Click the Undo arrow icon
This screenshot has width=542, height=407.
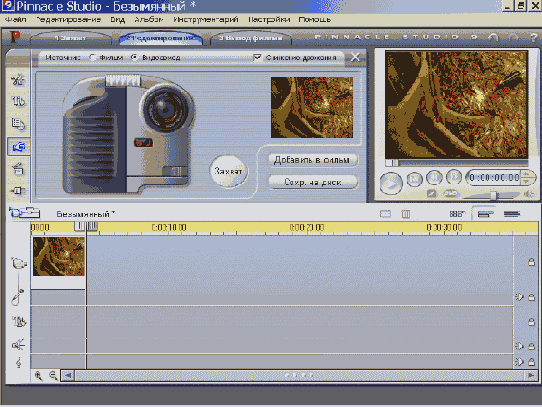tap(493, 37)
